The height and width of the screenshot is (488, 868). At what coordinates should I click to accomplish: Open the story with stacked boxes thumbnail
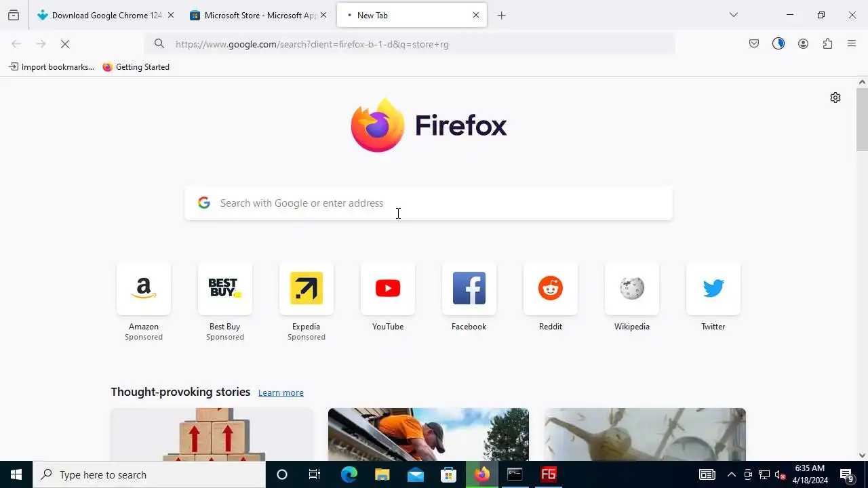point(212,434)
